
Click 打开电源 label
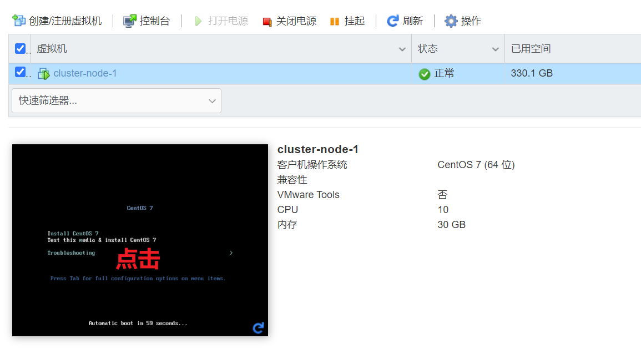(x=228, y=21)
